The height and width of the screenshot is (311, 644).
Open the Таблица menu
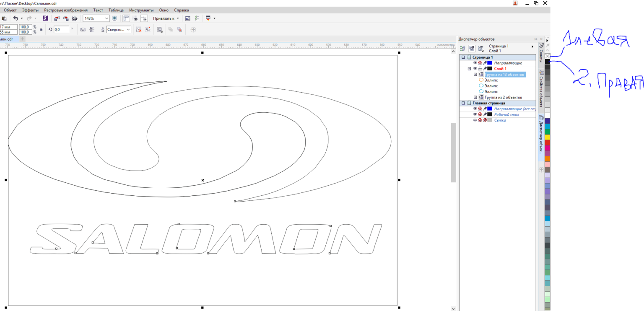[116, 10]
